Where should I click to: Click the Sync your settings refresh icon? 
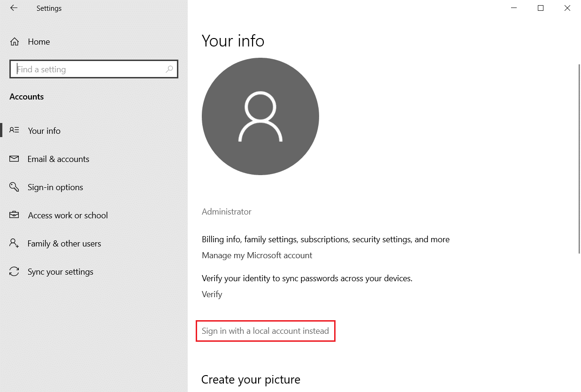[14, 271]
